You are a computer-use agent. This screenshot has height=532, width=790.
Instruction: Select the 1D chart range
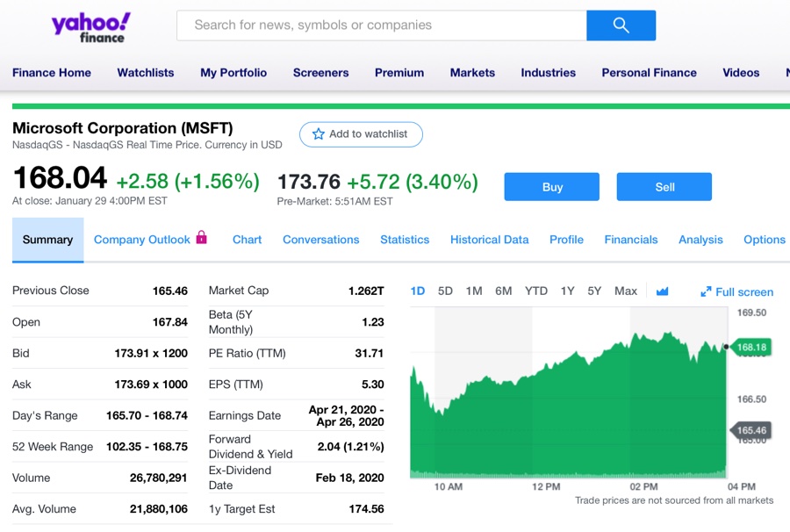pos(418,291)
